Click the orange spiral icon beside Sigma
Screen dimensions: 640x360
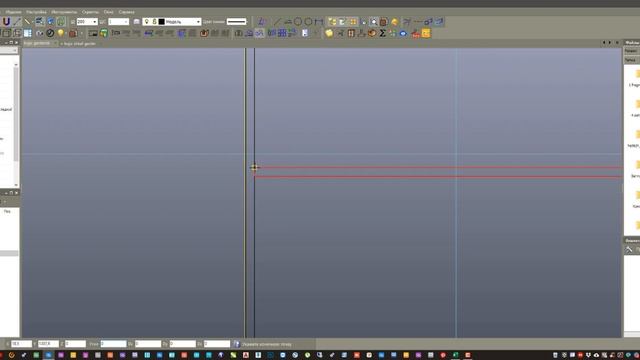point(372,33)
